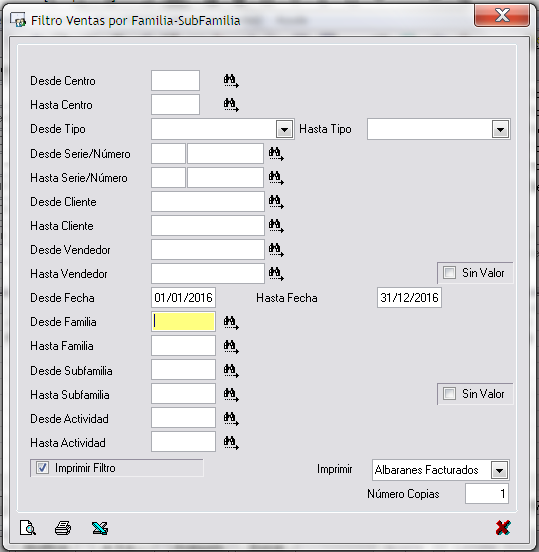Enable Sin Valor checkbox near Hasta Vendedor

449,273
